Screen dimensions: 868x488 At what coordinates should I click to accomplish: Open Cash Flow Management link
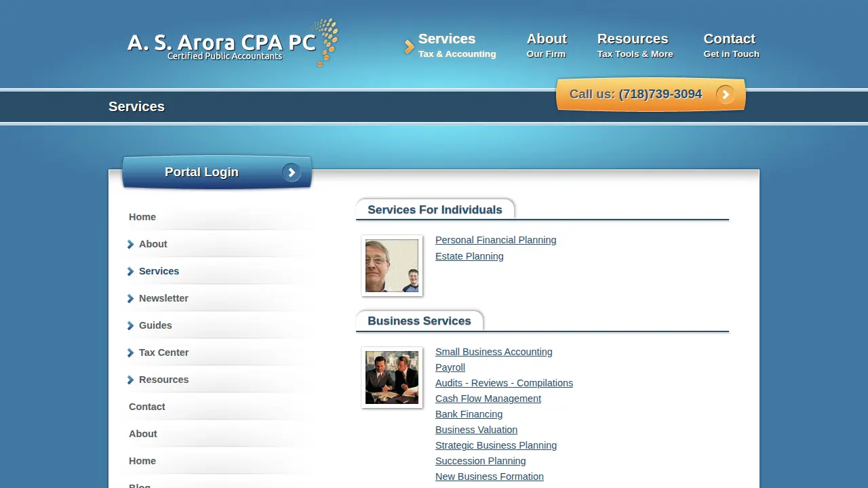(x=488, y=399)
